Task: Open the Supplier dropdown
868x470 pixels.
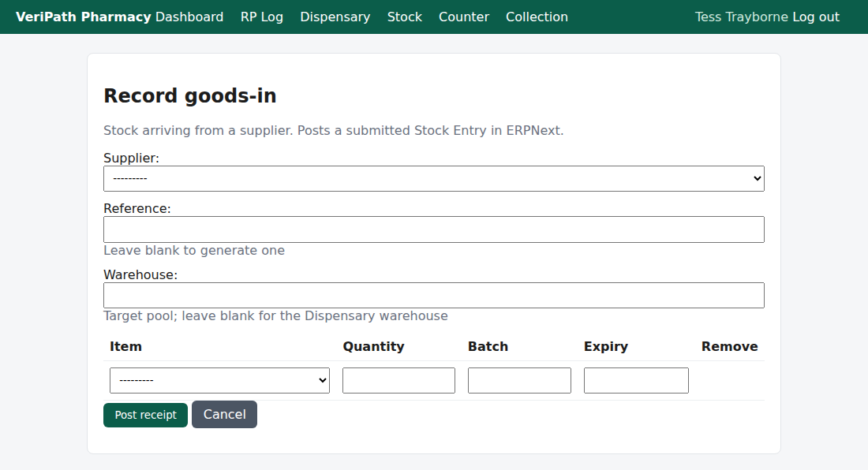Action: (x=433, y=178)
